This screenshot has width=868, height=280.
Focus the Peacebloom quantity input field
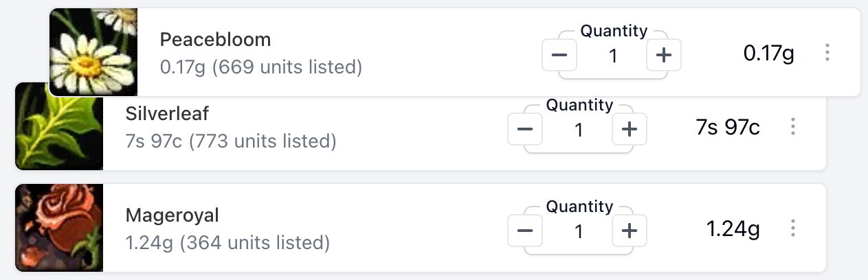(612, 56)
